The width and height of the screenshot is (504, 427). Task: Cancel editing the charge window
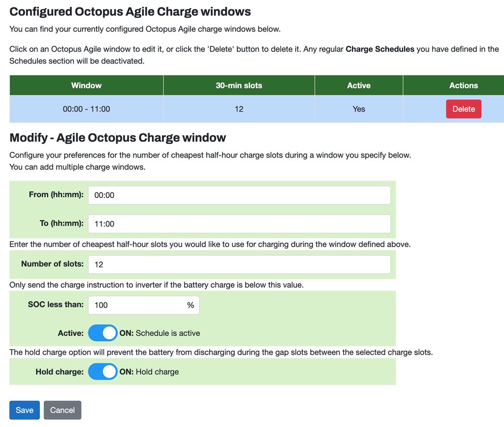click(63, 410)
